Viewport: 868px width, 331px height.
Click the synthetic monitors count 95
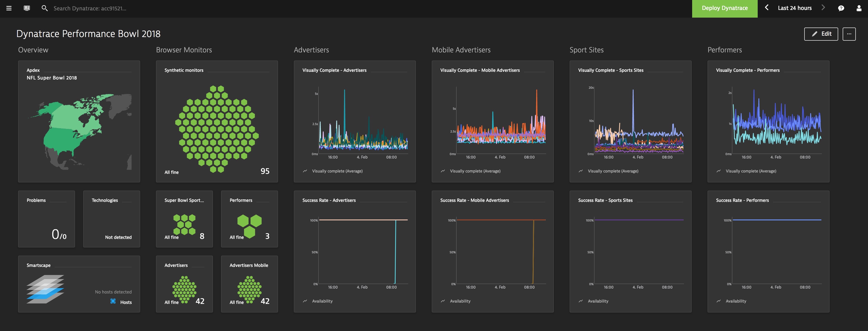265,171
